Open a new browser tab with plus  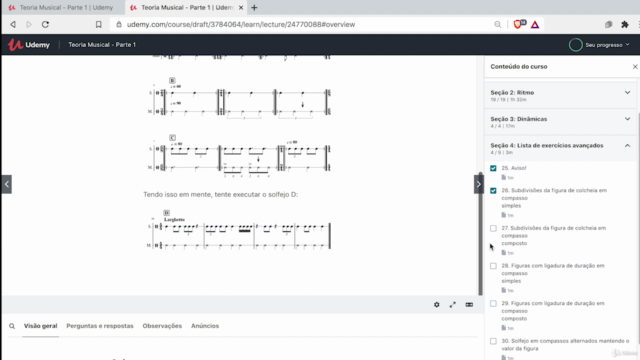coord(254,7)
